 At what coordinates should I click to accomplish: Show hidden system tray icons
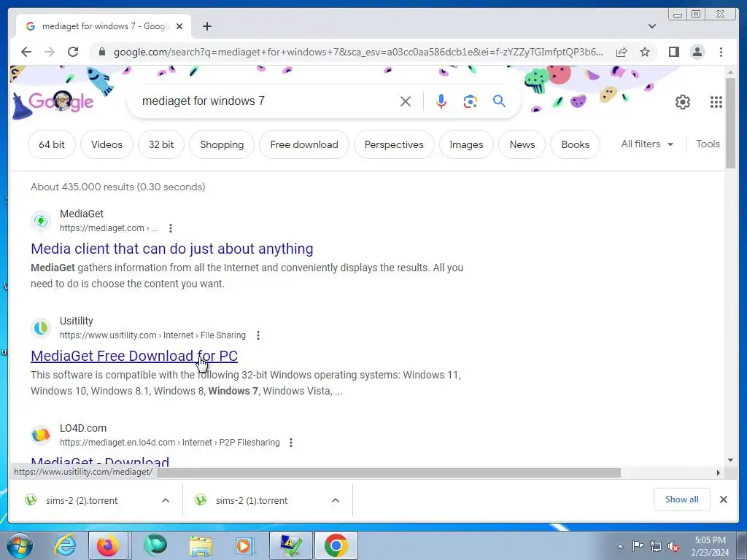click(x=620, y=546)
